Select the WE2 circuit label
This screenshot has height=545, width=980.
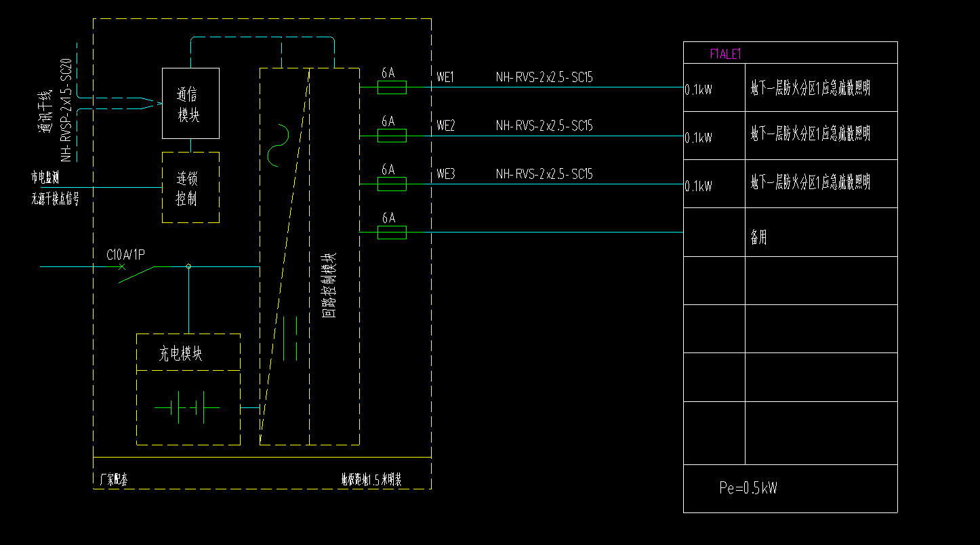pos(446,125)
